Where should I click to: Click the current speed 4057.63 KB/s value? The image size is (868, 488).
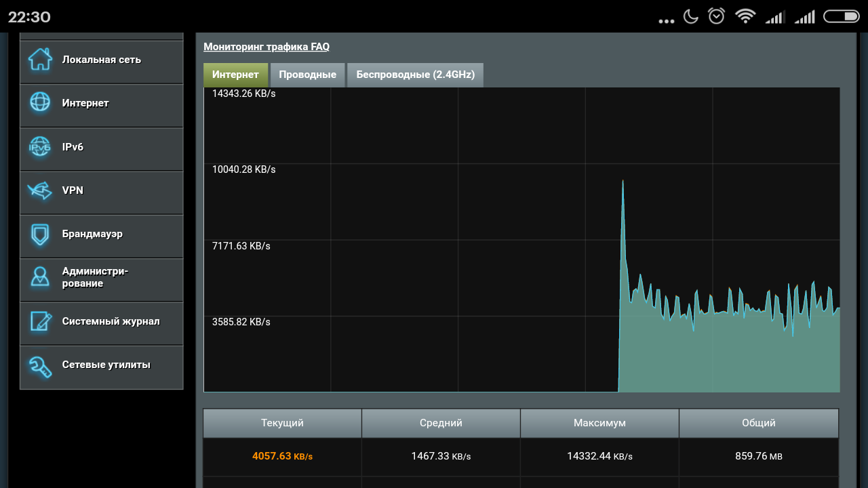tap(282, 456)
